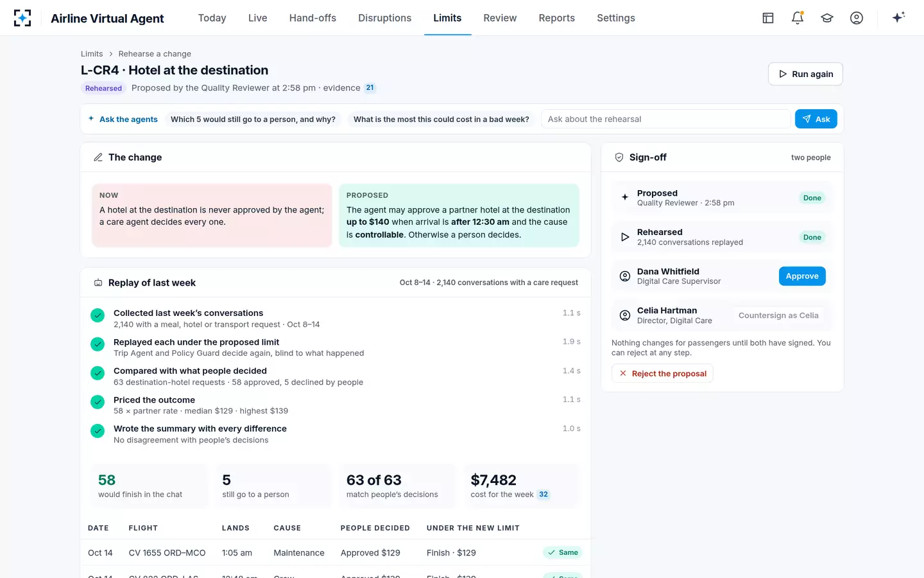The image size is (924, 578).
Task: Click the green check for Wrote the summary
Action: tap(98, 431)
